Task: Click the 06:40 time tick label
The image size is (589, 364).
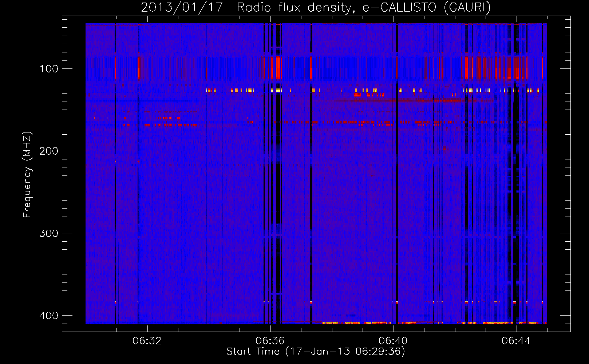Action: point(393,341)
